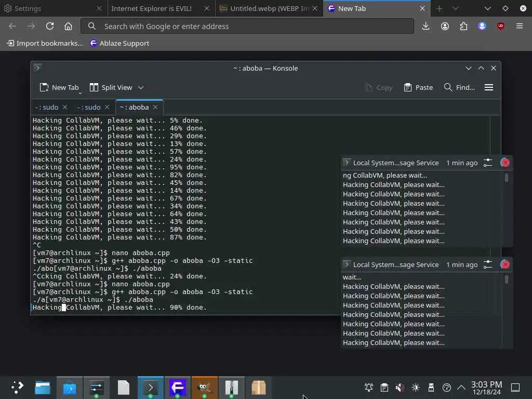Click the '87% done.' terminal line

120,237
